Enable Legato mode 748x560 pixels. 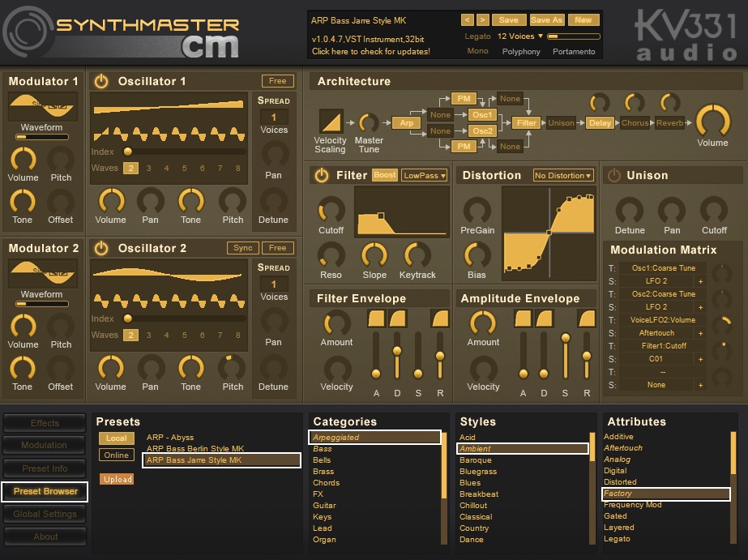477,36
